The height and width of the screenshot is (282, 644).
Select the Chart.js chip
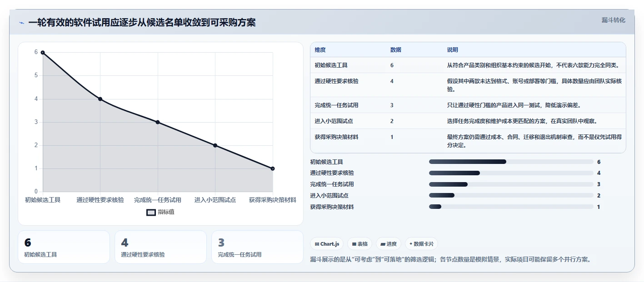327,244
